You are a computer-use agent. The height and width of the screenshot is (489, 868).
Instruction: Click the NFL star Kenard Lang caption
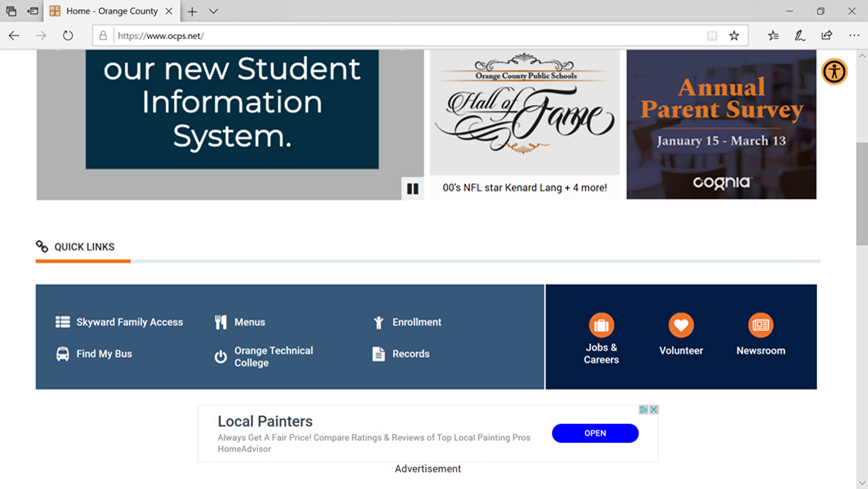point(525,188)
